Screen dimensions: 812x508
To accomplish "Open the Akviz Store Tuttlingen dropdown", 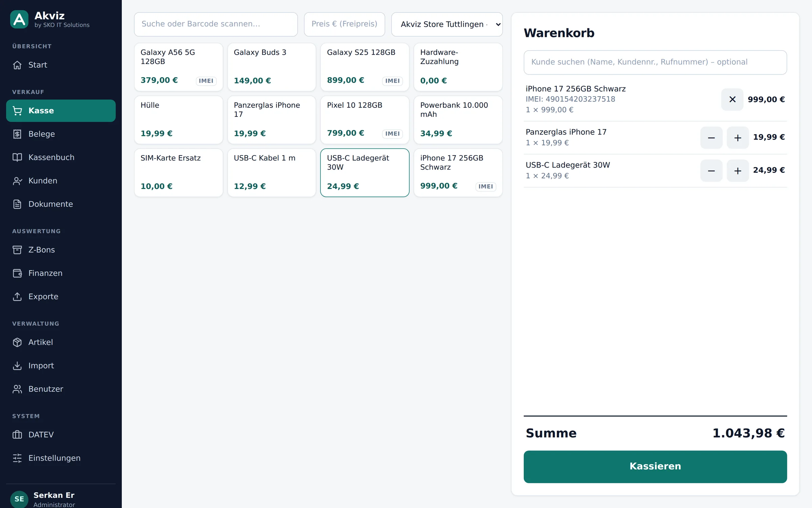I will 447,24.
